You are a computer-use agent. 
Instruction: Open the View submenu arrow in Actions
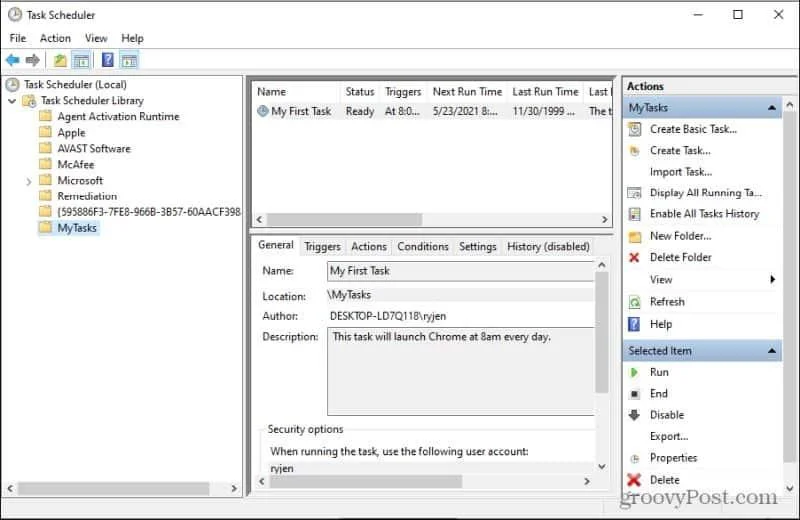click(x=772, y=279)
